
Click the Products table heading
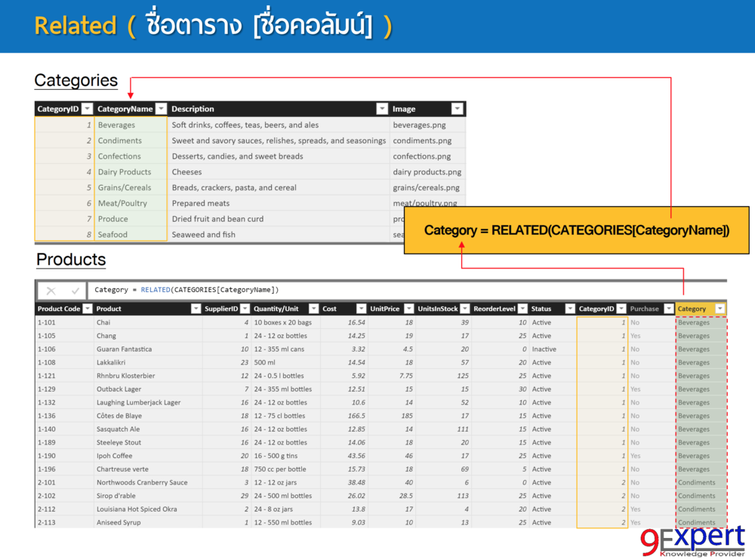tap(70, 260)
